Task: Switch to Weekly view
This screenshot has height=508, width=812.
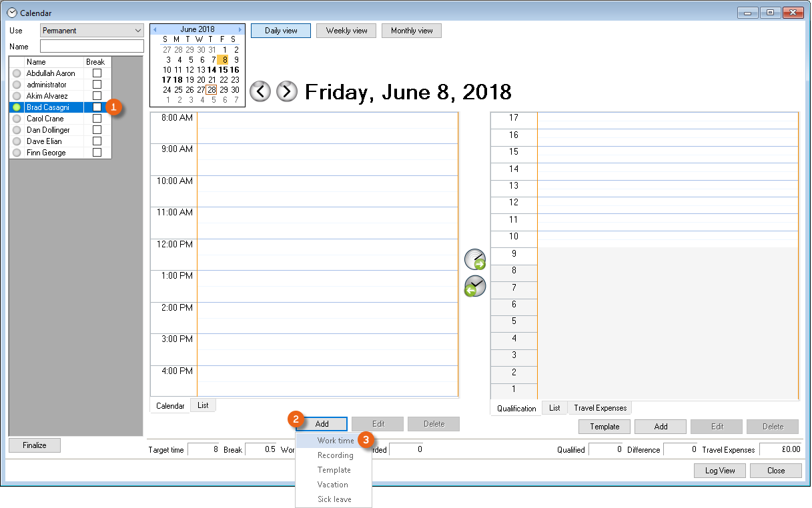Action: [346, 31]
